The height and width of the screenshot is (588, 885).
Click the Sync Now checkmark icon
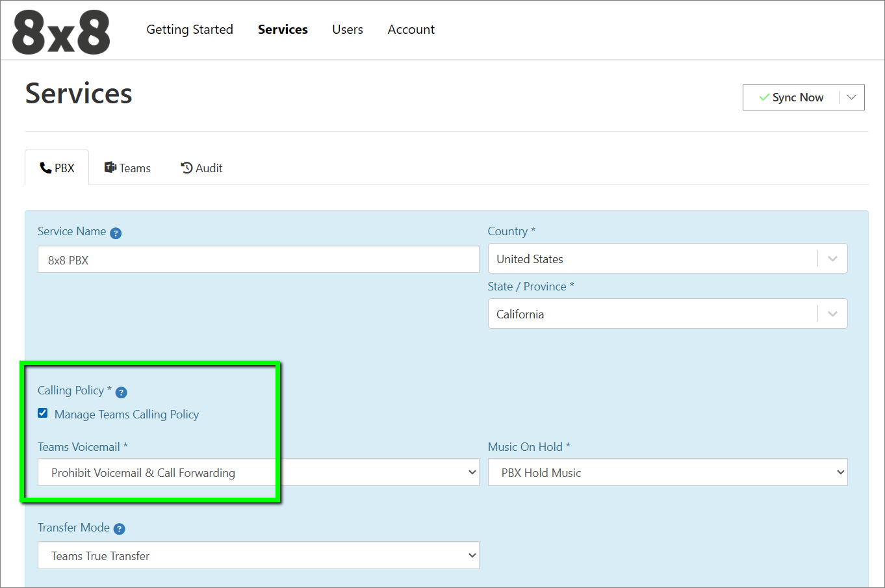coord(764,97)
